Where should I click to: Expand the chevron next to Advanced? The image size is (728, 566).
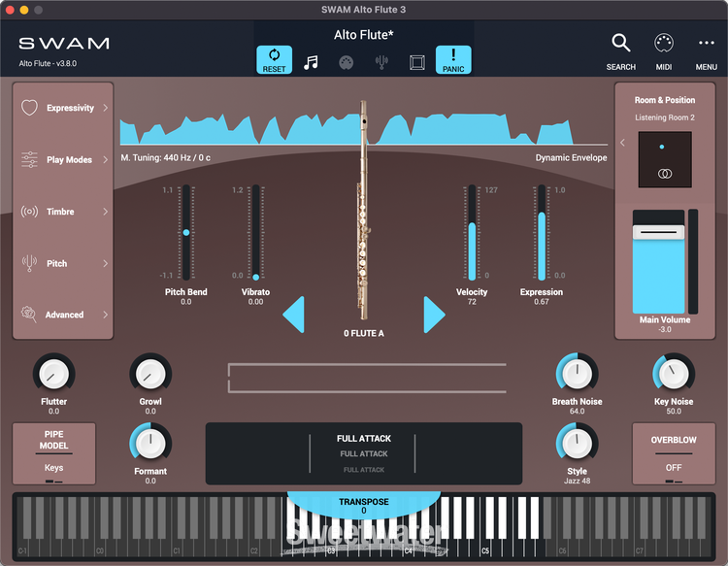[x=106, y=315]
